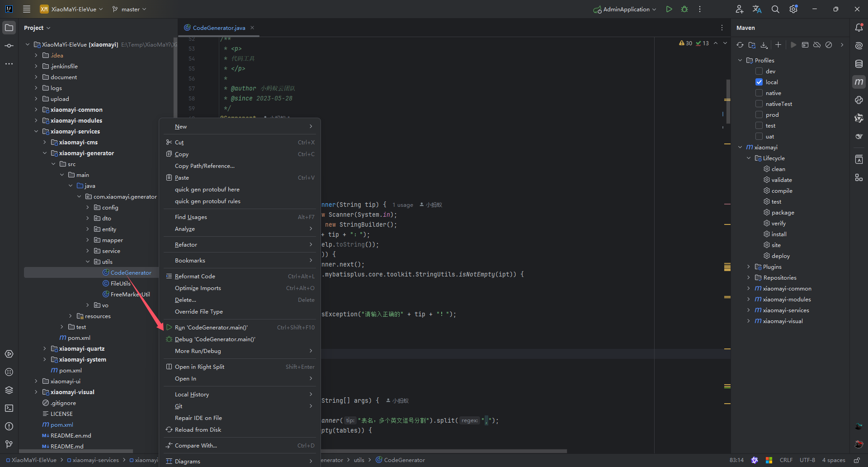Open the Database tool window icon

point(859,64)
